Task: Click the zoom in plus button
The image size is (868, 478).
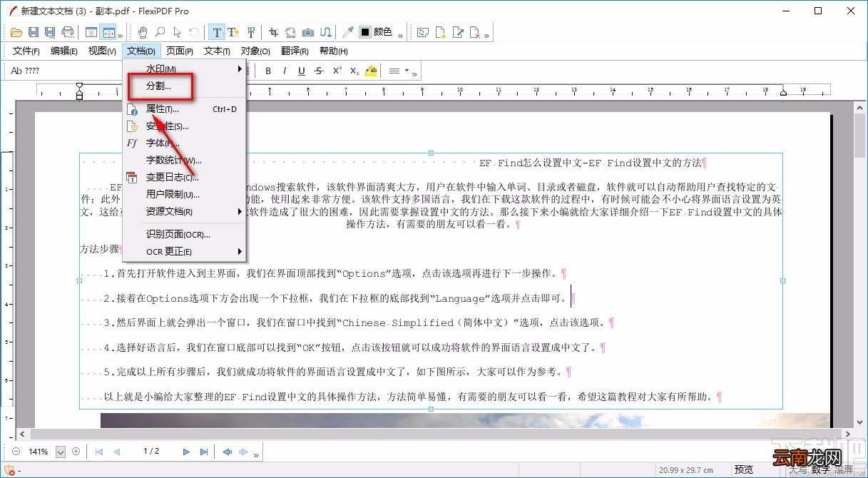Action: tap(76, 452)
